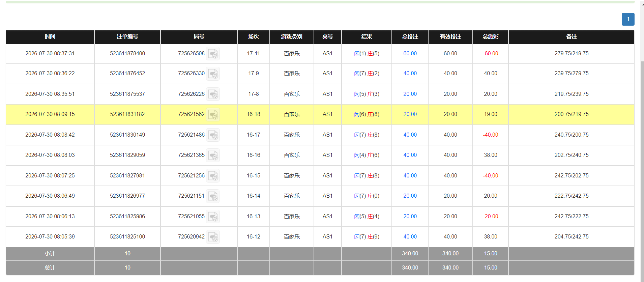Click session 17-11 cell
This screenshot has height=282, width=644.
254,54
